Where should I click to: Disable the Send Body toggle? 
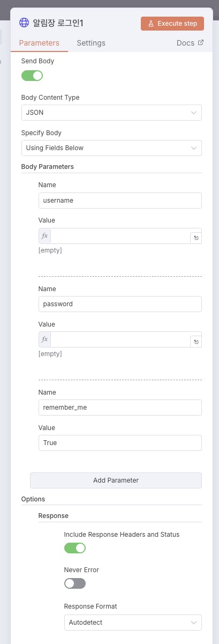(x=32, y=76)
